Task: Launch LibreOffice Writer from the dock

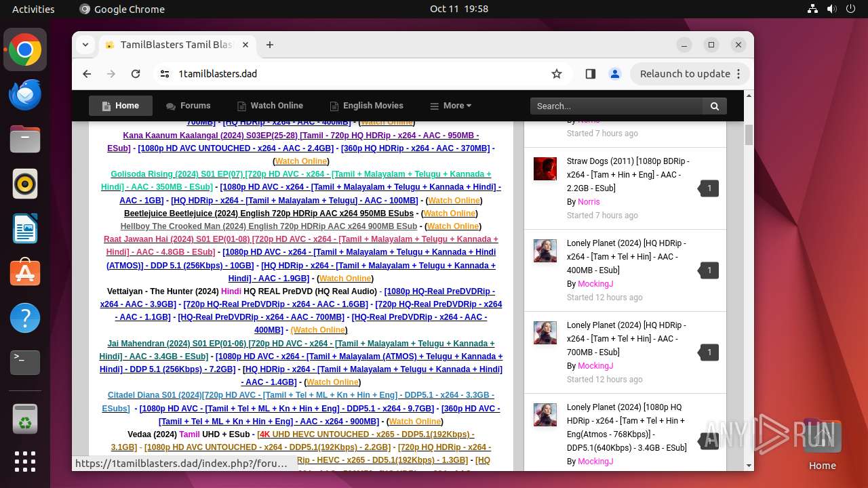Action: point(25,228)
